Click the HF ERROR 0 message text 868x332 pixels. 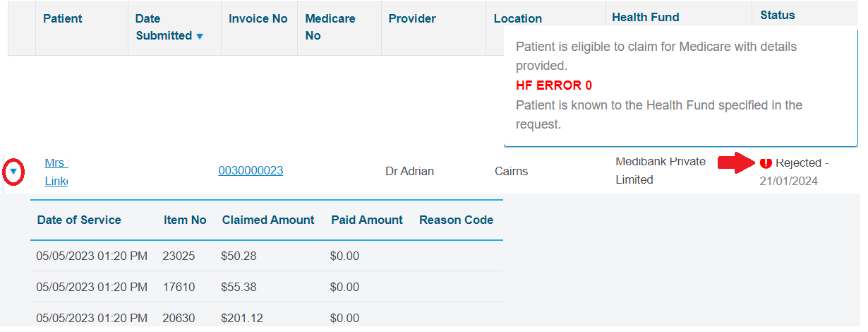(554, 85)
